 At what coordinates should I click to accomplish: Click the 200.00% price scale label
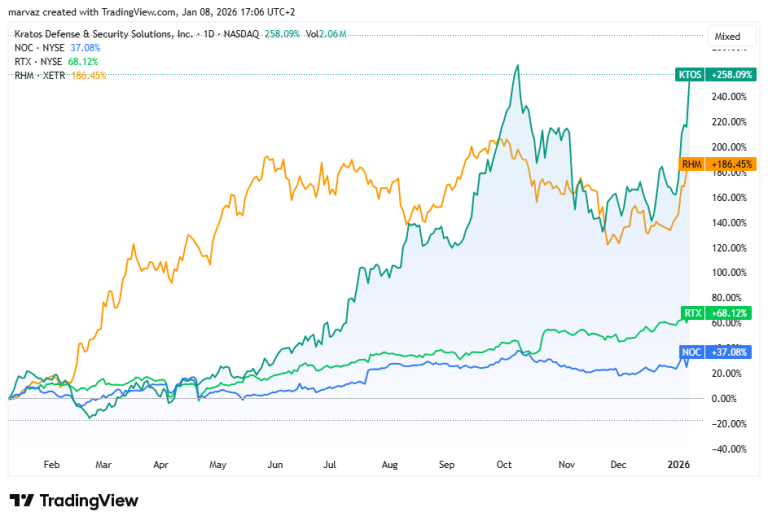click(x=729, y=147)
